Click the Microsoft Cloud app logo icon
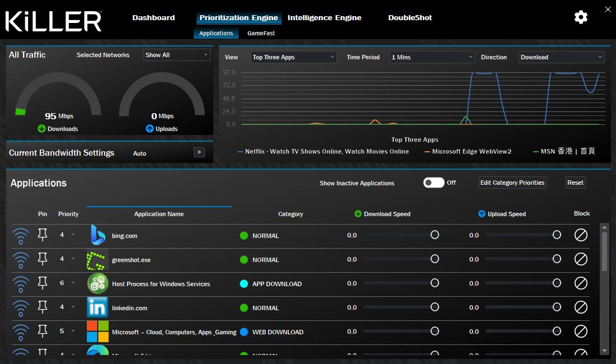 point(97,332)
